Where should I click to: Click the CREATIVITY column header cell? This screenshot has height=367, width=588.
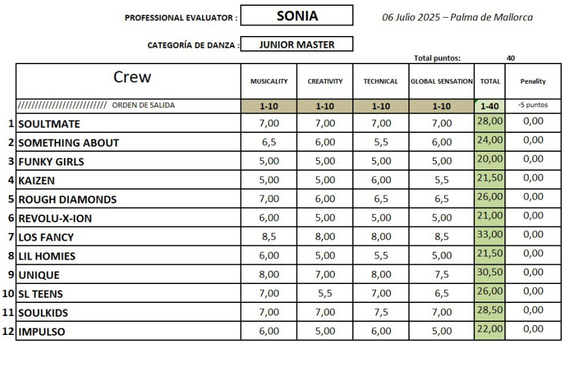[x=325, y=81]
